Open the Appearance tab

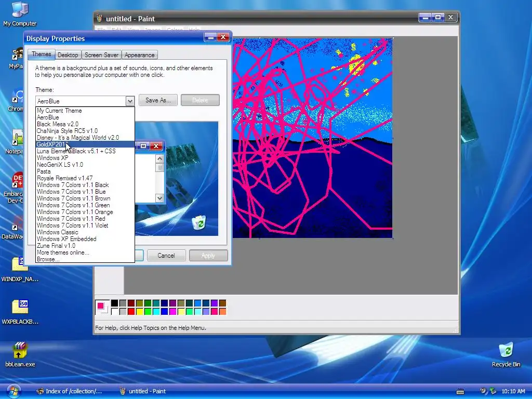[139, 55]
